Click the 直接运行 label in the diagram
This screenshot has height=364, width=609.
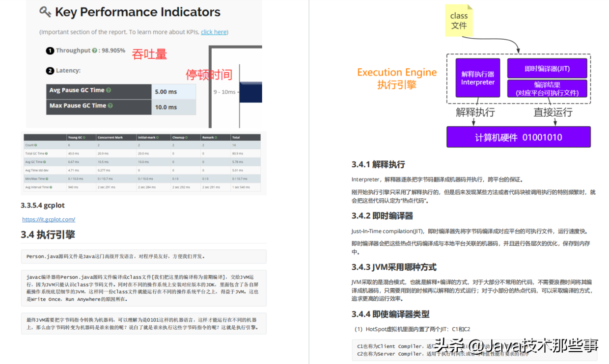pos(553,112)
